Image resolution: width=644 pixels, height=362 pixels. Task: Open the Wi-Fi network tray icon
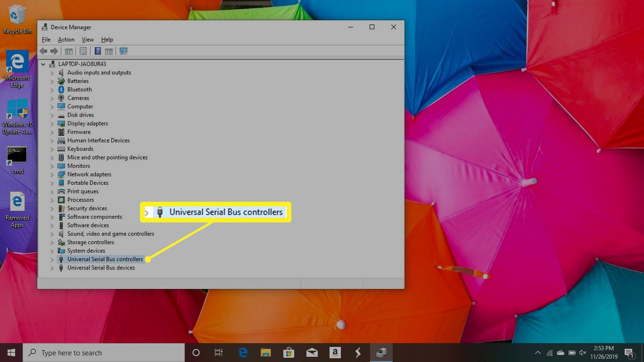tap(549, 353)
